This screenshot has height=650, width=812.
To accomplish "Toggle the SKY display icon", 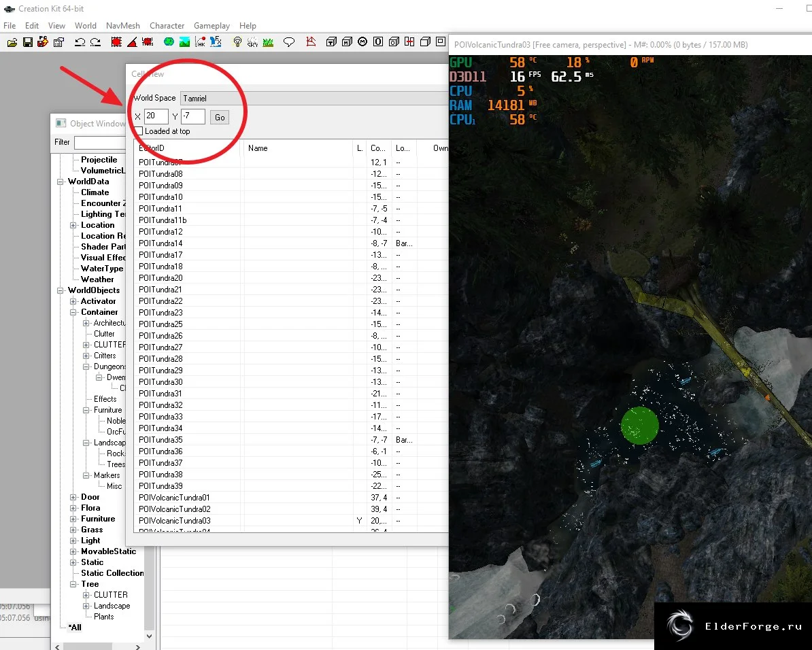I will pos(253,42).
